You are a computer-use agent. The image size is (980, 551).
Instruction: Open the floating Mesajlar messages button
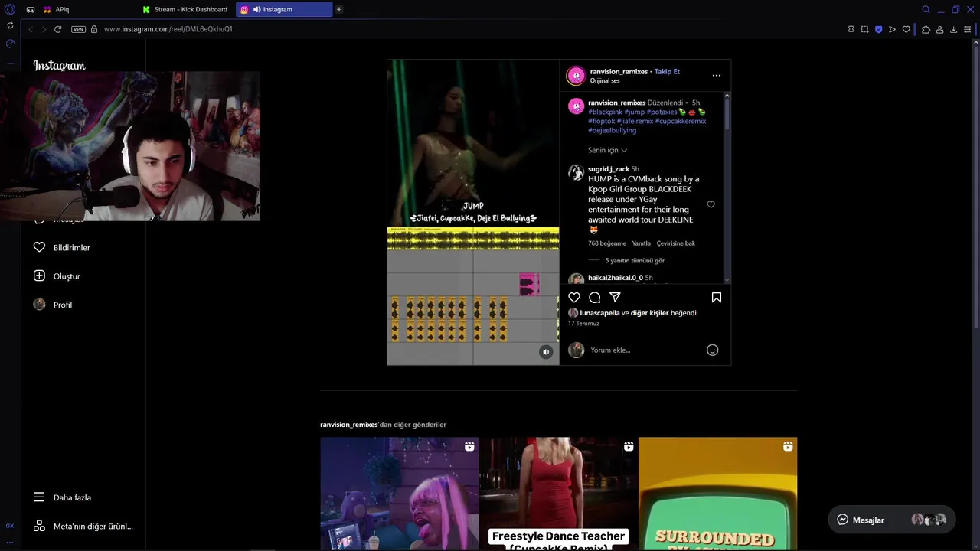pyautogui.click(x=892, y=520)
